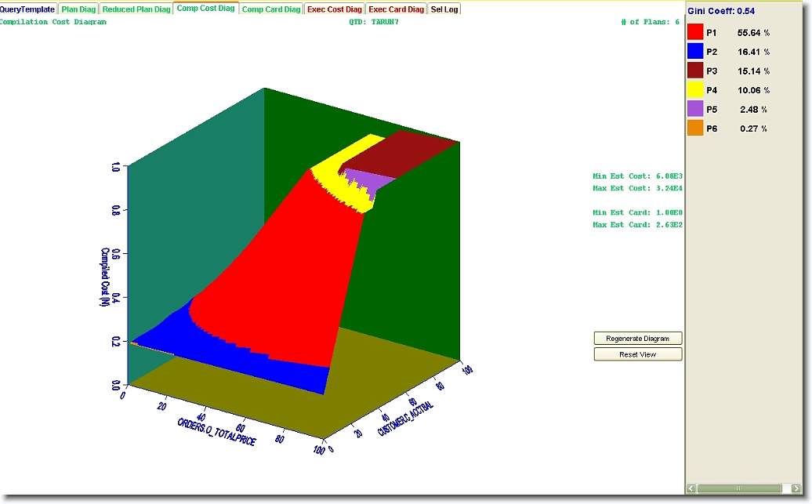Click the purple P5 legend swatch
Image resolution: width=812 pixels, height=504 pixels.
pyautogui.click(x=695, y=109)
